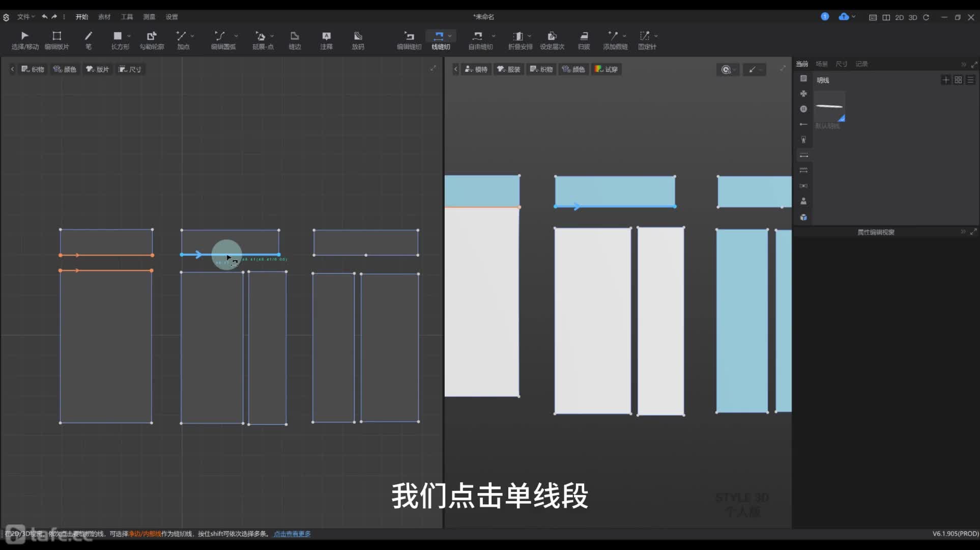Toggle 尺寸 display in the 2D window

click(130, 69)
